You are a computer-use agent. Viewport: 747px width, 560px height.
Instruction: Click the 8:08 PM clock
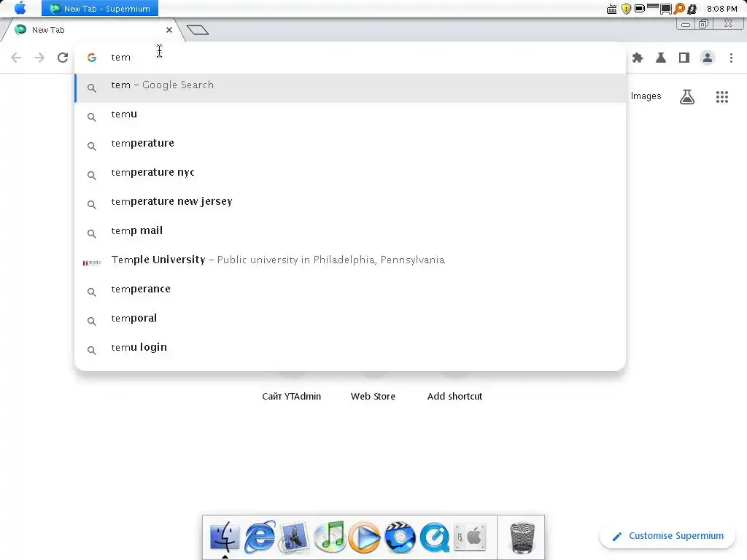tap(721, 9)
